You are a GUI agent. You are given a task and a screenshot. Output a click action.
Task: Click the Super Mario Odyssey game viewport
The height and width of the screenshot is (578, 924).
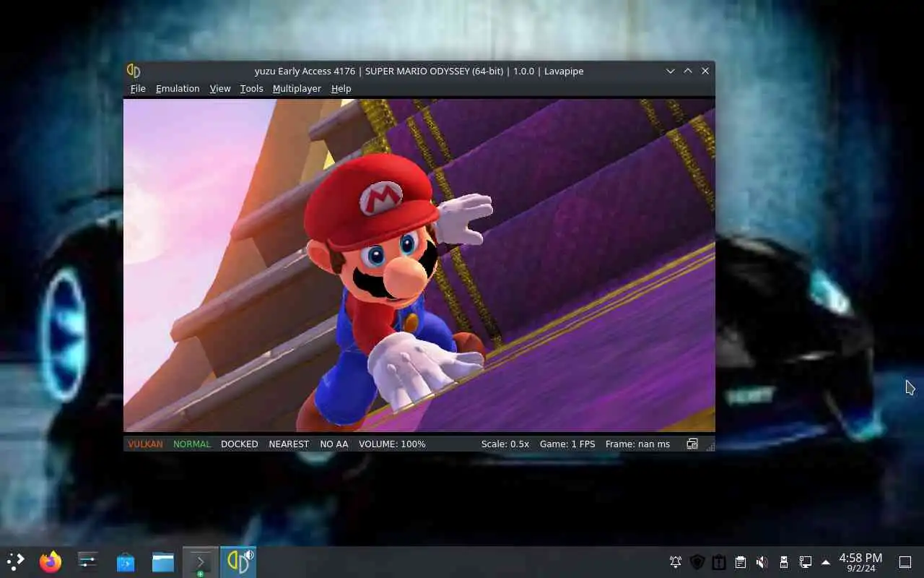(x=419, y=265)
